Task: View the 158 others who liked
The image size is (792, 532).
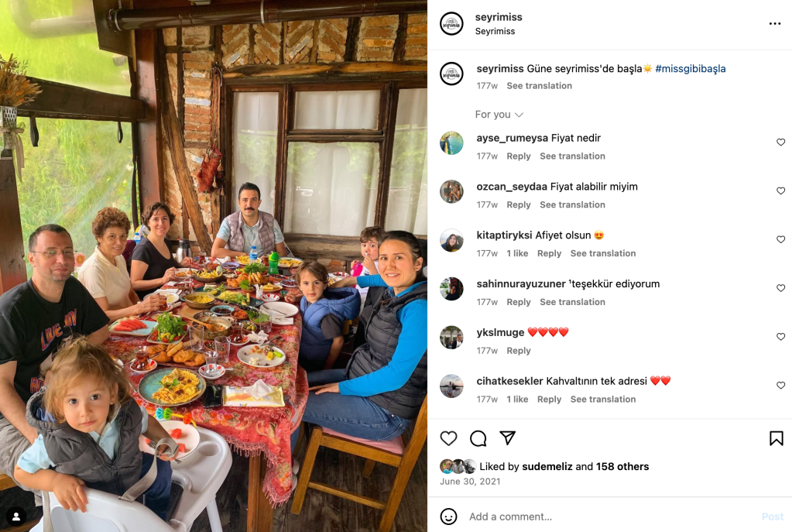Action: click(622, 466)
